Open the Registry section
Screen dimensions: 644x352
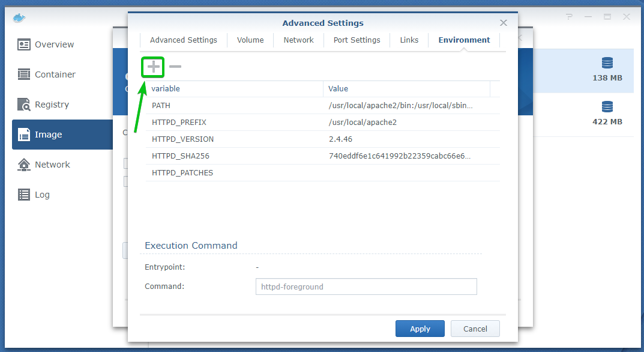click(52, 105)
